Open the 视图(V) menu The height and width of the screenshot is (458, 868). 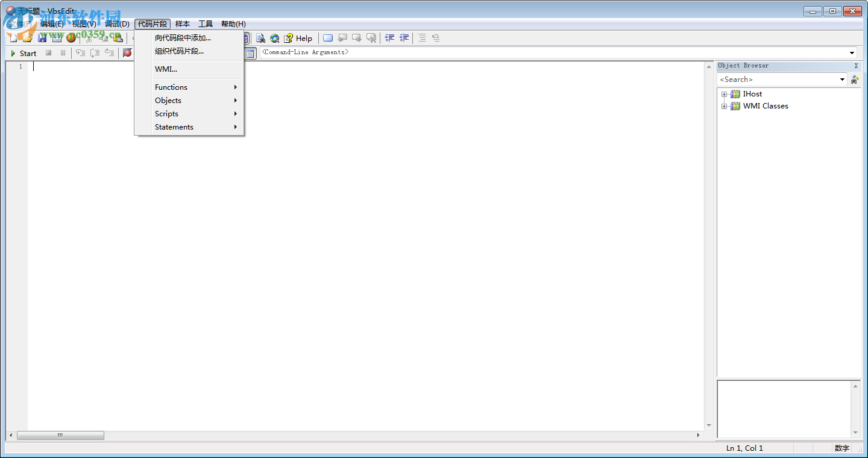84,24
